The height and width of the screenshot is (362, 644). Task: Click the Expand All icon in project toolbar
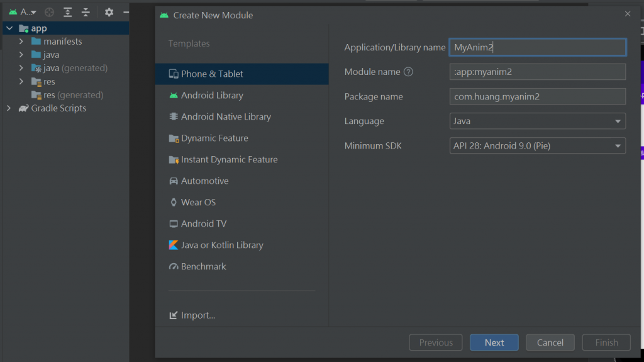(x=68, y=12)
